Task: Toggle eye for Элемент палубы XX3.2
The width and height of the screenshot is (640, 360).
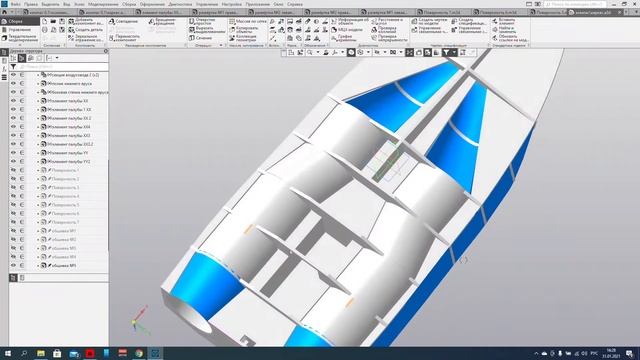Action: 13,144
